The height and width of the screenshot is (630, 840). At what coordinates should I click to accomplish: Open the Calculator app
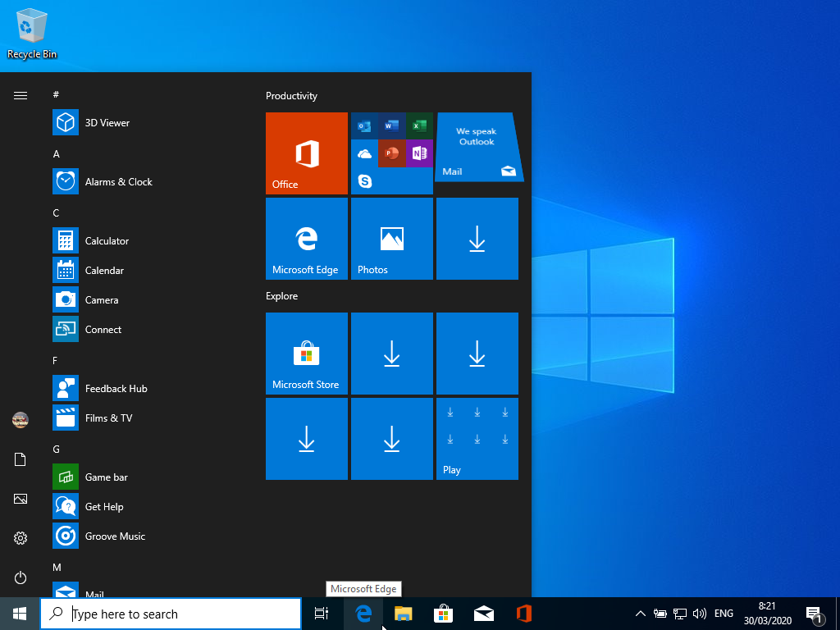[144, 240]
